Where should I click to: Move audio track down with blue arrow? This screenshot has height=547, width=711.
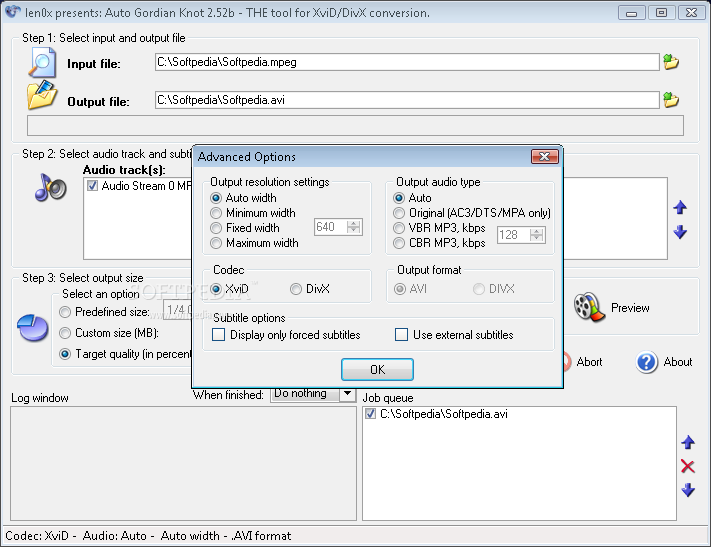click(x=680, y=232)
